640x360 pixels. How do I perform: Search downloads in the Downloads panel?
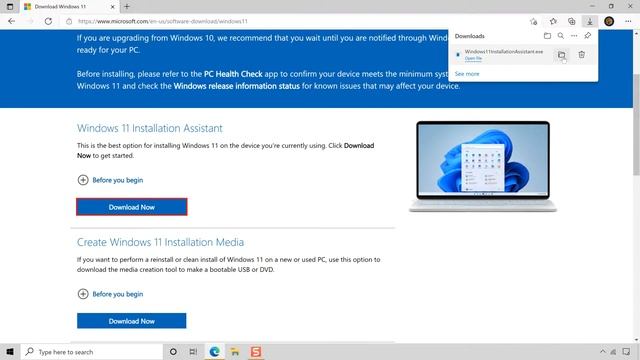pos(561,36)
